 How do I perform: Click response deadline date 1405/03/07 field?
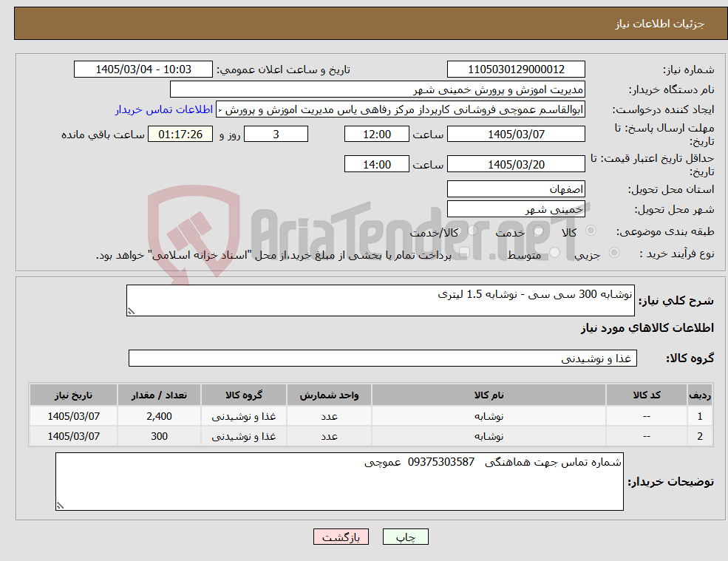[516, 135]
